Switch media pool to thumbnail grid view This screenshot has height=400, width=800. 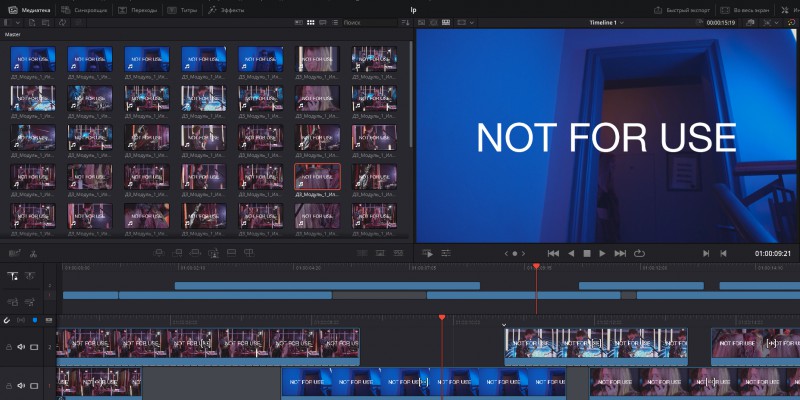(x=311, y=22)
